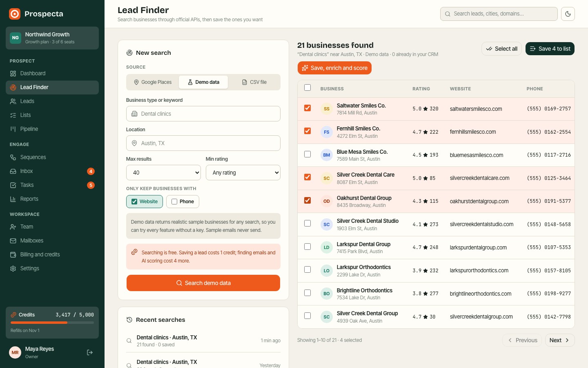Uncheck Saltwater Smiles Co. row checkbox
Screen dimensions: 588x368
(x=307, y=108)
